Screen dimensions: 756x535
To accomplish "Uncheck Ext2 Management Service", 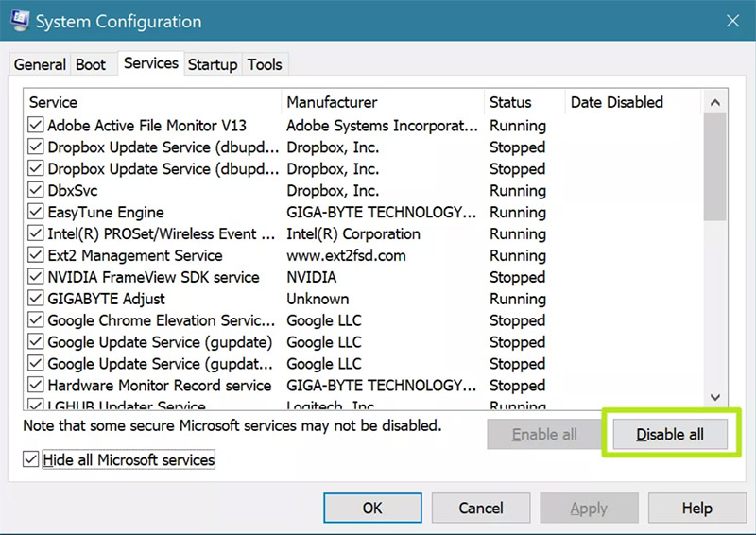I will [35, 255].
